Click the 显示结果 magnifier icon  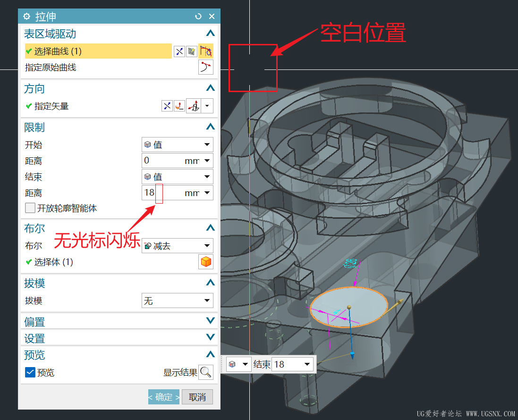[205, 372]
